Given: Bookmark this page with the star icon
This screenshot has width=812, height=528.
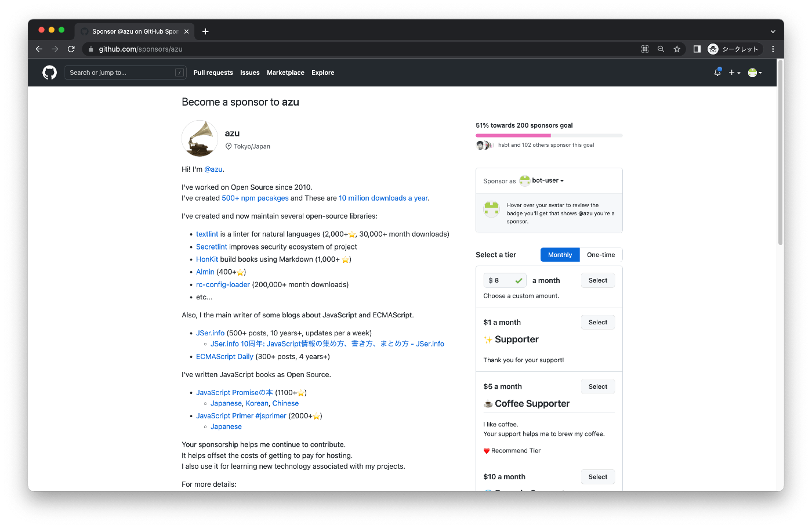Looking at the screenshot, I should [677, 49].
